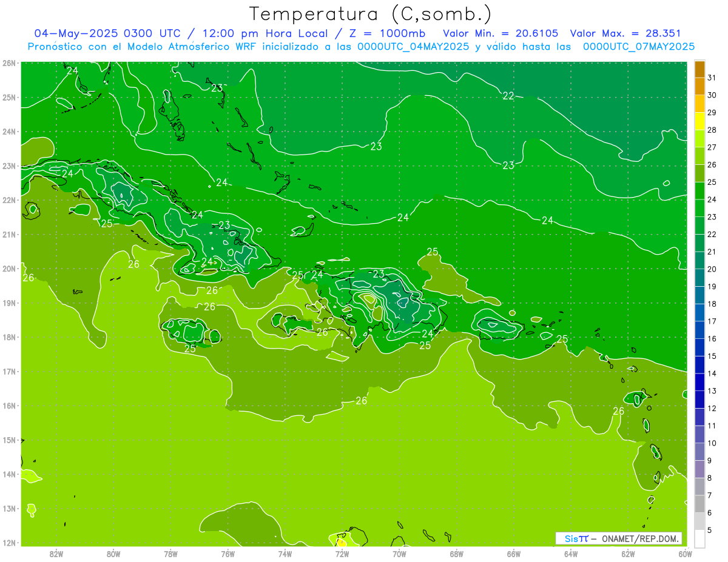Click the '17N' latitude axis label

[x=9, y=372]
